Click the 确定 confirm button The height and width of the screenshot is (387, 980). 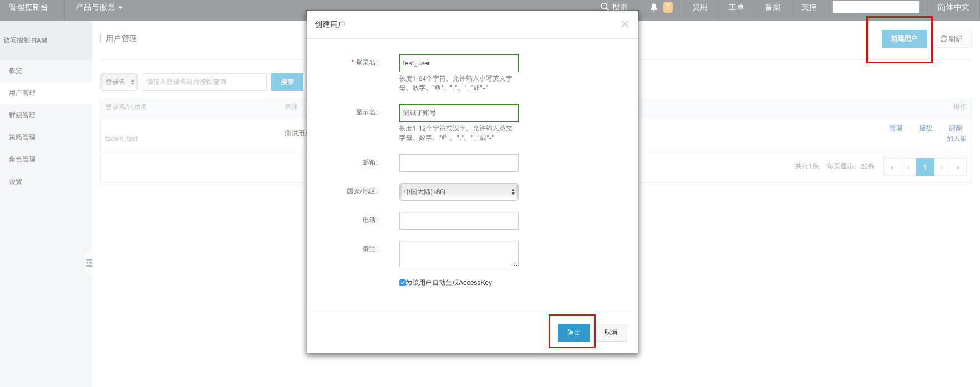click(x=573, y=333)
